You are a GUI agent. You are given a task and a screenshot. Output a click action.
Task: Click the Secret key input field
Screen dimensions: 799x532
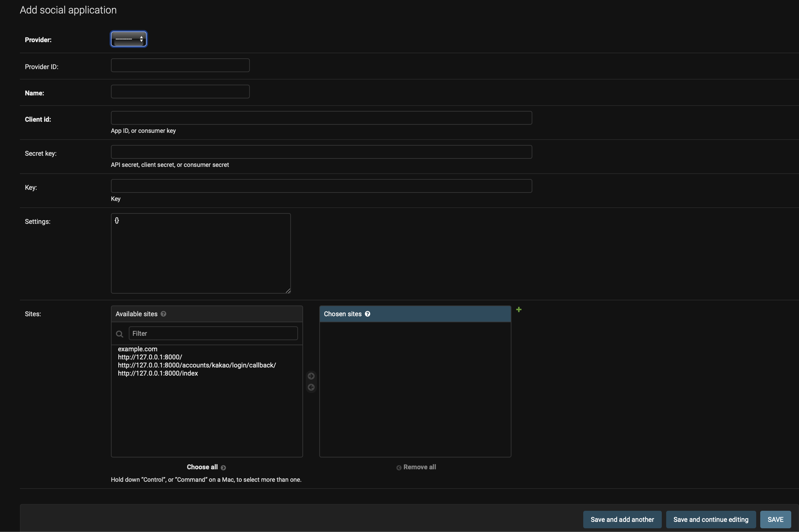coord(321,152)
